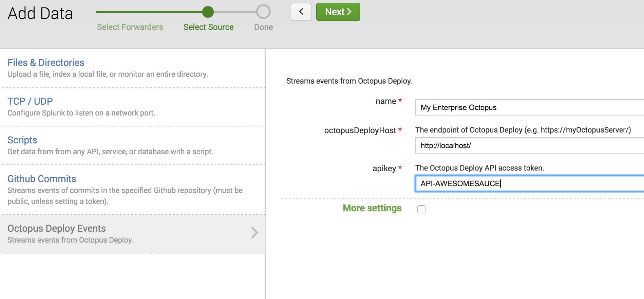Select the Octopus Deploy Events row
644x299 pixels.
point(133,234)
